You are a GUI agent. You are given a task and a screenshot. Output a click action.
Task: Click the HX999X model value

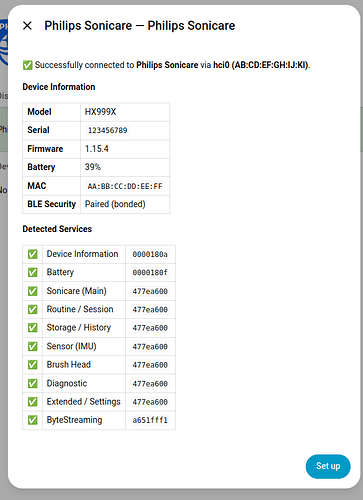click(x=100, y=112)
